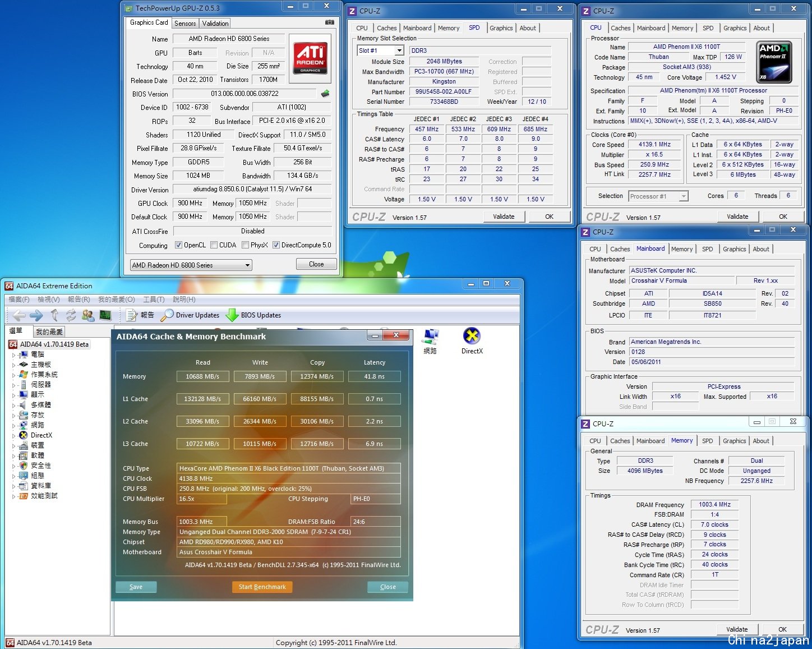Click the DirectX icon in AIDA64 tree

(24, 435)
